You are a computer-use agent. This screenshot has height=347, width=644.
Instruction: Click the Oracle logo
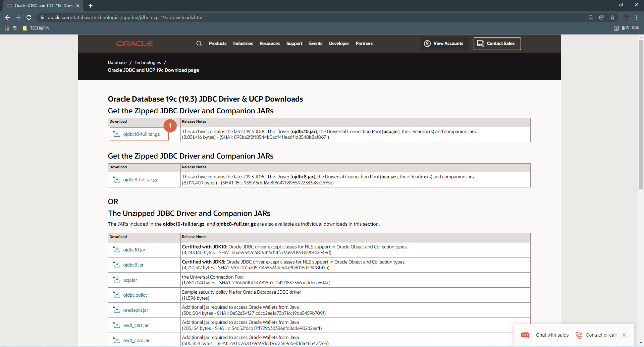click(x=135, y=44)
